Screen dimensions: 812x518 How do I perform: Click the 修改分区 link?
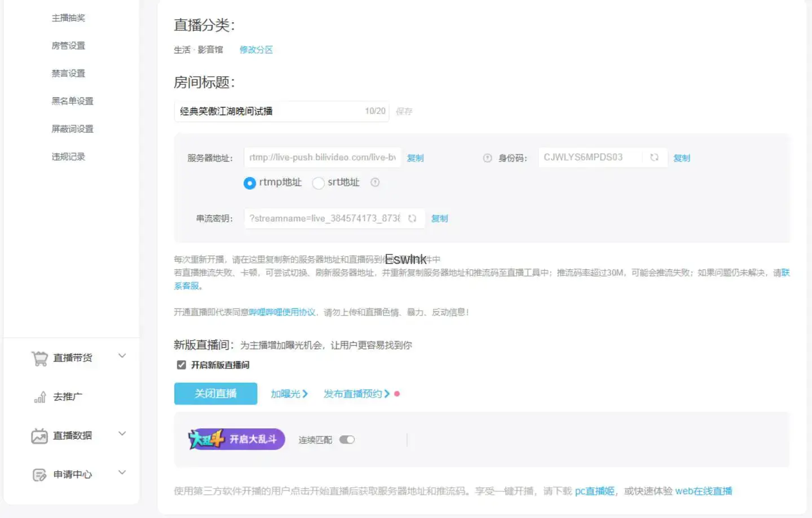point(256,50)
